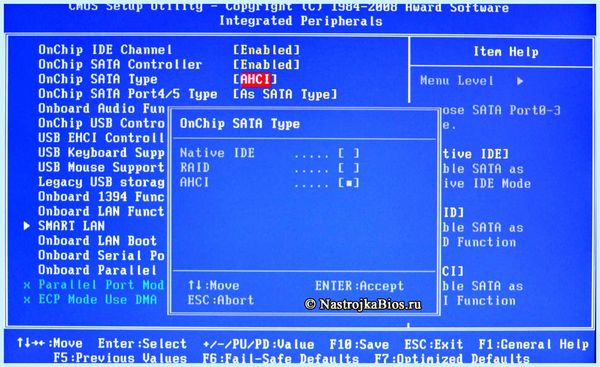Click the Menu Level label
Viewport: 600px width, 367px height.
(457, 81)
